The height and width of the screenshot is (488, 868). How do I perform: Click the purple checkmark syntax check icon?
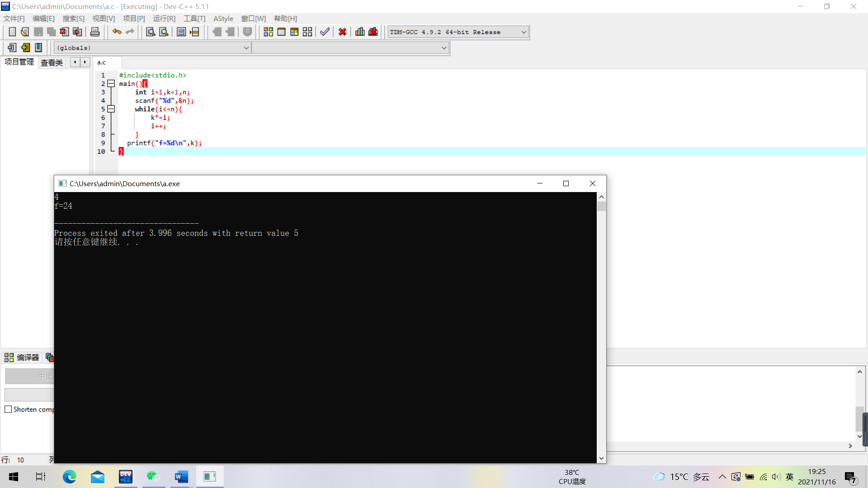(x=325, y=32)
